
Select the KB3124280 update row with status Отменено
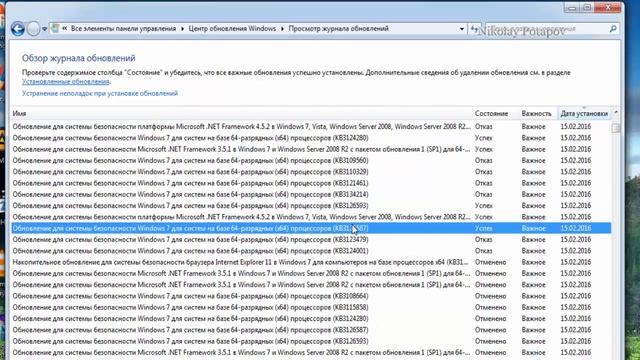(311, 319)
